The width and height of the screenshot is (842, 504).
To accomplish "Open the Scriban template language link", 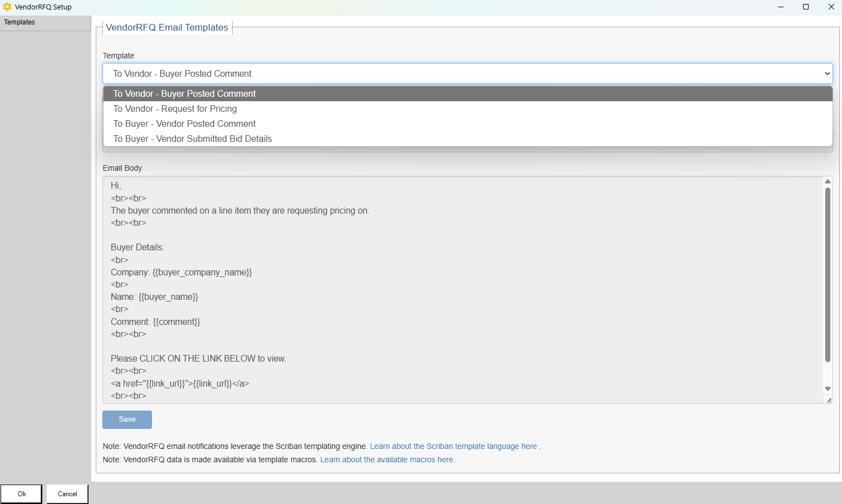I will click(x=453, y=446).
